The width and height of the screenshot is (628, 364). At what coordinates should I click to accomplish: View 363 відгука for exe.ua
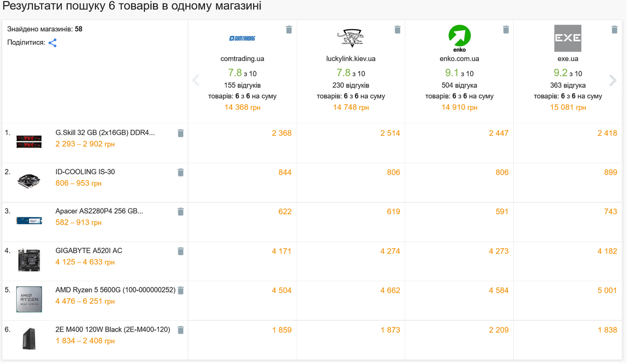coord(568,85)
